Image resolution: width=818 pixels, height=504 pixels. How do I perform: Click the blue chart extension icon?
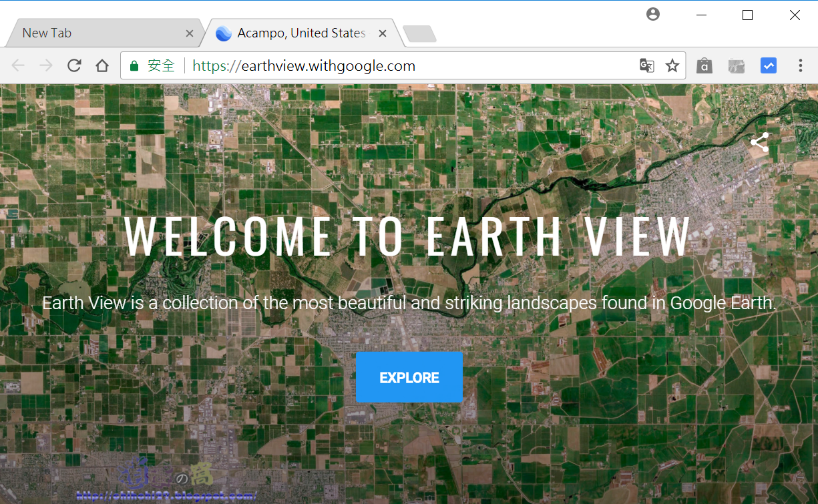click(x=769, y=65)
